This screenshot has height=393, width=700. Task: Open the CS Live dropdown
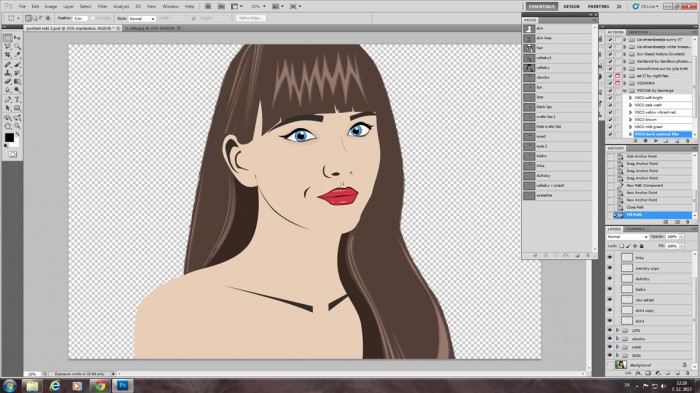point(646,6)
